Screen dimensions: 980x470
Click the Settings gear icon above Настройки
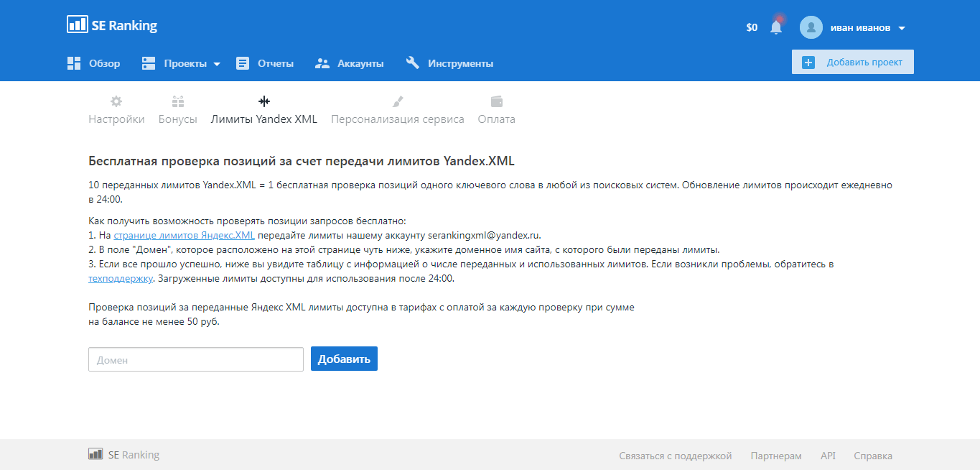coord(116,101)
